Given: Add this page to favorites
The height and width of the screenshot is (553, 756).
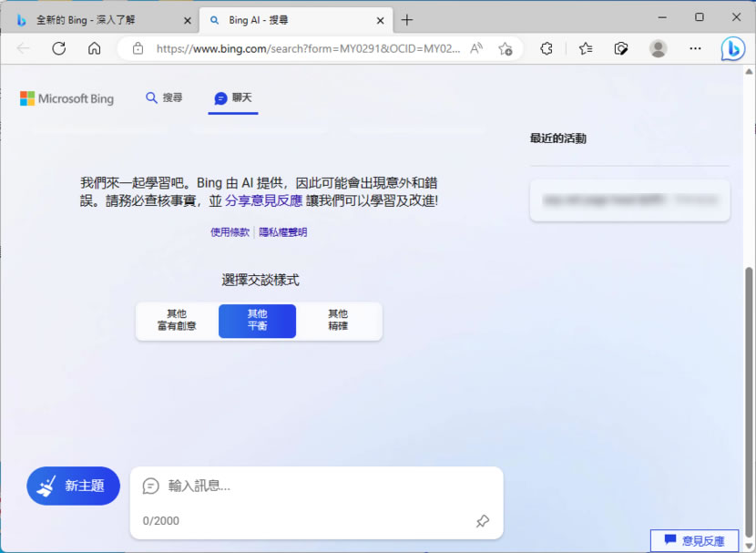Looking at the screenshot, I should point(506,48).
